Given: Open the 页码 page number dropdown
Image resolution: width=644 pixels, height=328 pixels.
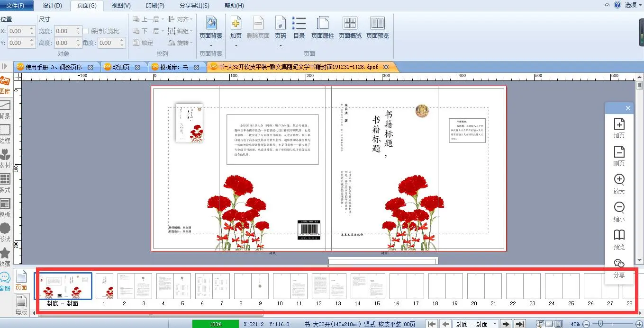Looking at the screenshot, I should 281,46.
